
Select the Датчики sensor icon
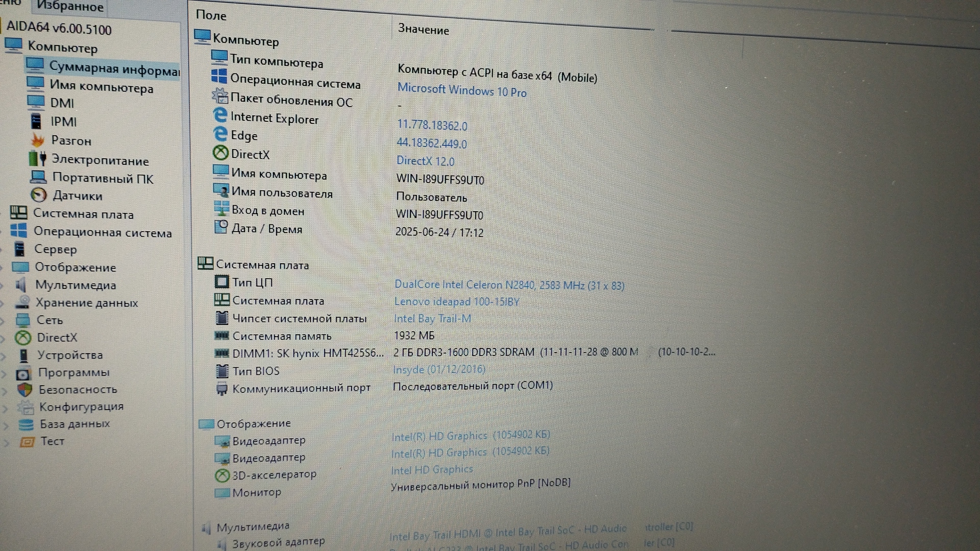point(39,195)
